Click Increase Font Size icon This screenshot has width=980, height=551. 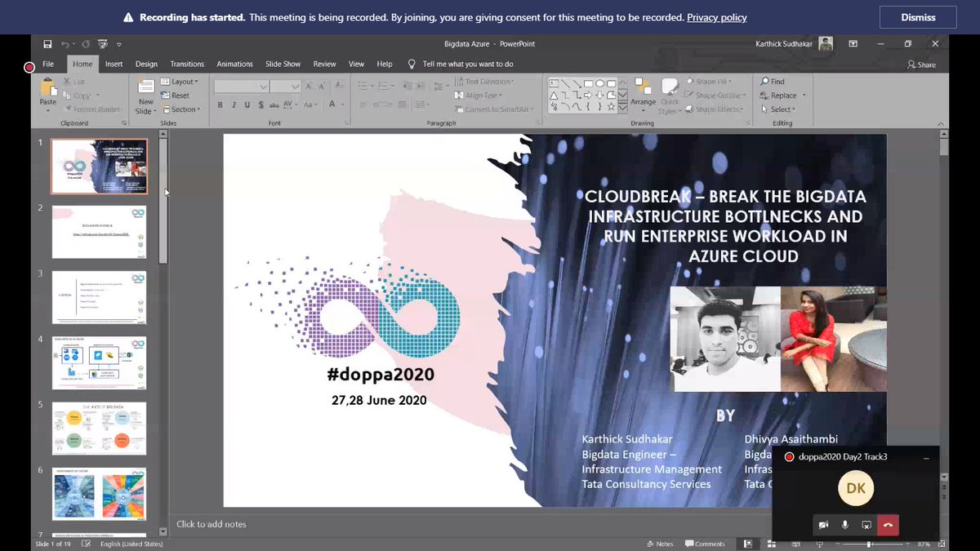coord(310,86)
